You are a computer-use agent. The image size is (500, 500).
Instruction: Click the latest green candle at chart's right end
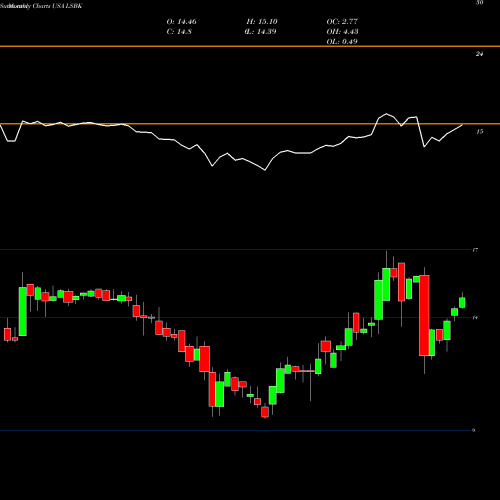coord(462,302)
